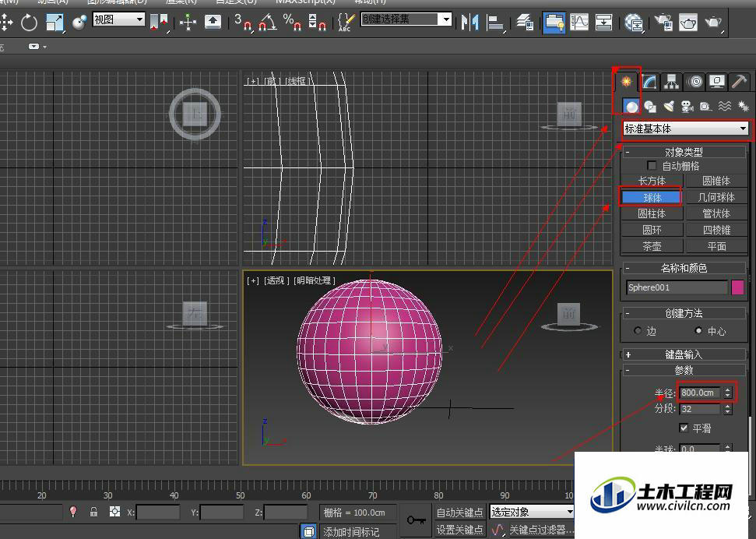Click the large key Set Keys icon

click(x=416, y=520)
